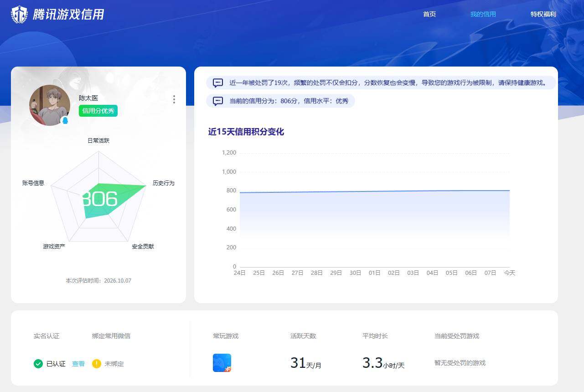584x392 pixels.
Task: Click the 平均时长 label
Action: coord(375,336)
